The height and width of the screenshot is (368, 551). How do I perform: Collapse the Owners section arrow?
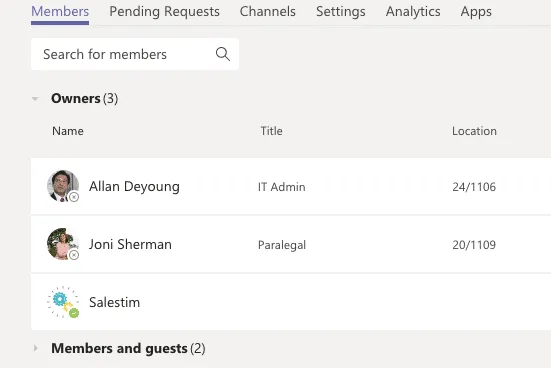coord(35,99)
